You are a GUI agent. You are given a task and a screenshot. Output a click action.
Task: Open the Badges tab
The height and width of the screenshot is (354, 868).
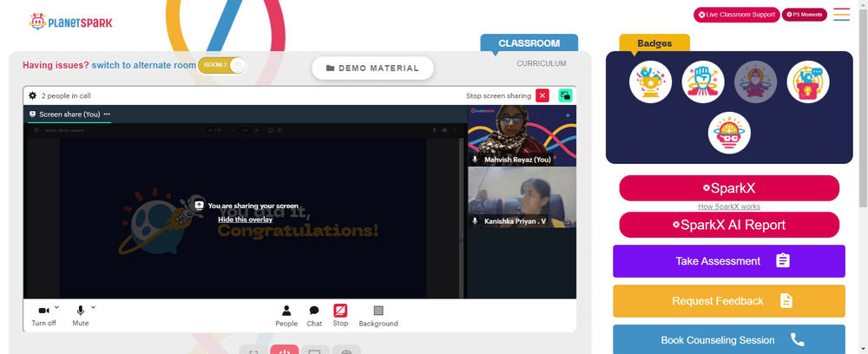click(654, 43)
